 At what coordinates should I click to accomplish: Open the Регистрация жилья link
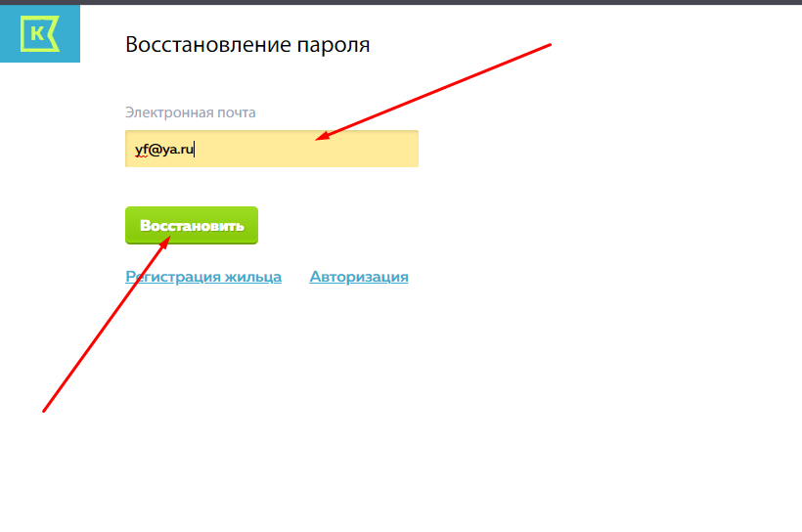[x=203, y=277]
